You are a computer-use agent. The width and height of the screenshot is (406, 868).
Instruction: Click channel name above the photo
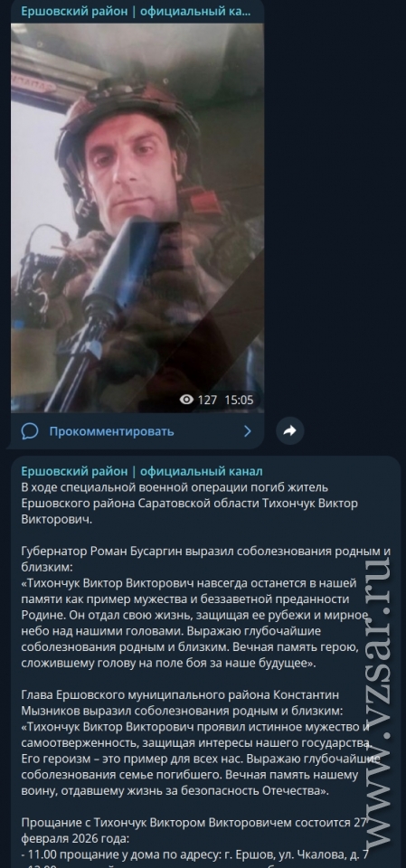tap(136, 11)
